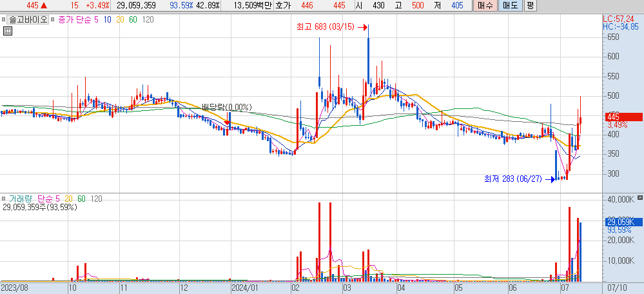Click the red up-arrow next to 445
The height and width of the screenshot is (294, 644).
pos(44,6)
